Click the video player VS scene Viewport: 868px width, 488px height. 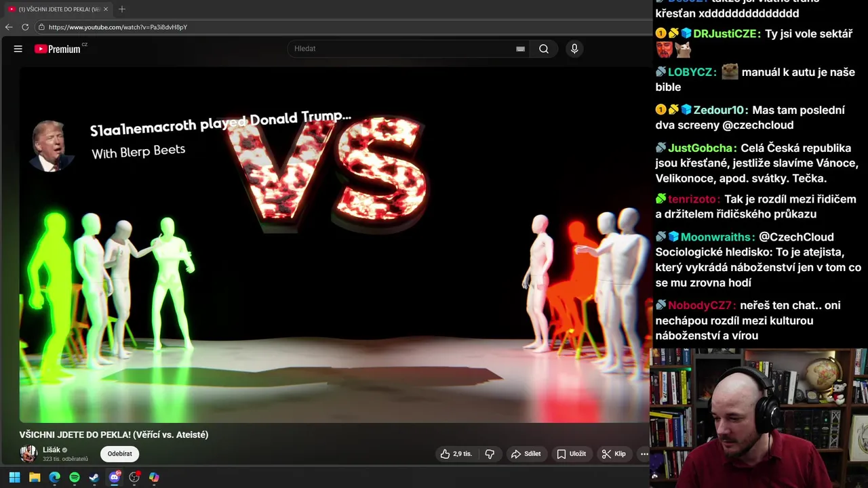coord(334,245)
